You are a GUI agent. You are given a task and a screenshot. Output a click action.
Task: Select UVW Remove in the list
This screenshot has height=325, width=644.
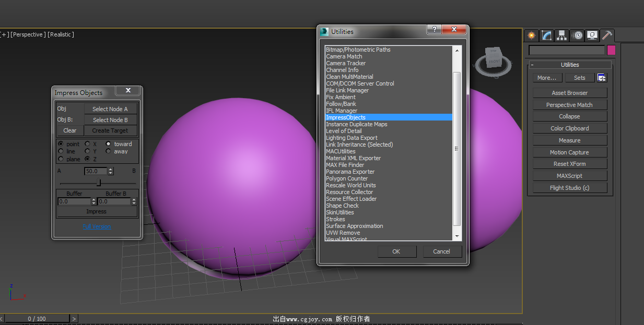(x=389, y=233)
